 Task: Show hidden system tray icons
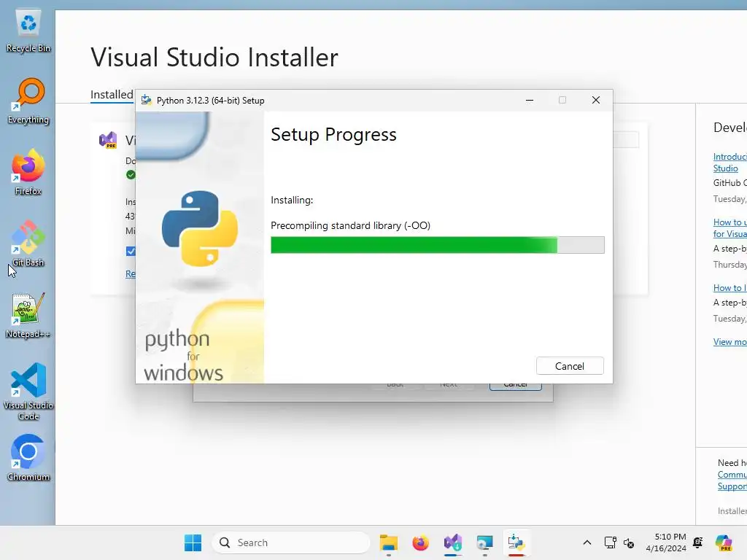click(x=587, y=542)
